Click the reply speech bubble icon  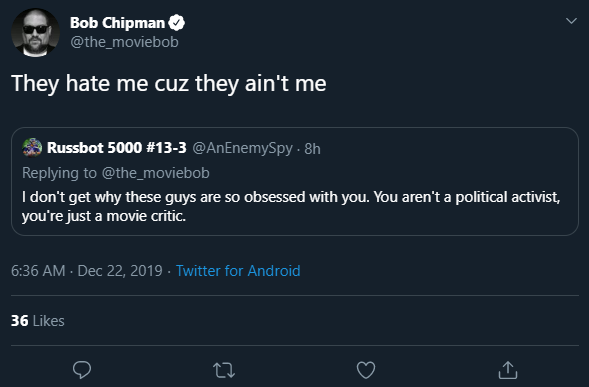point(82,370)
